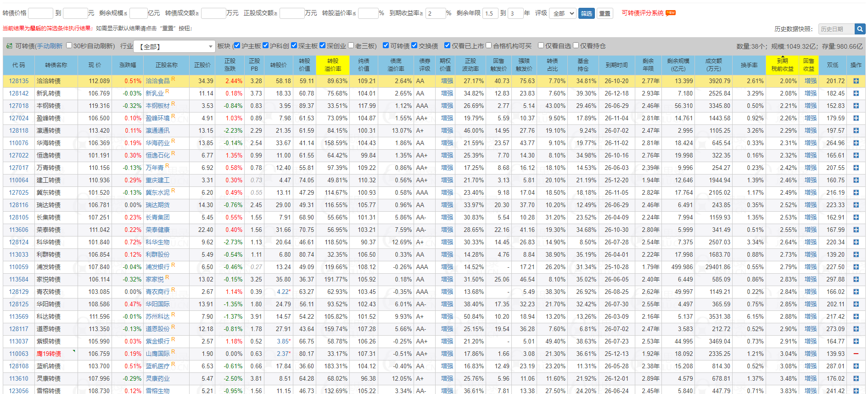Click the R margin icon next to 洽洽食品
The image size is (868, 394).
[173, 79]
